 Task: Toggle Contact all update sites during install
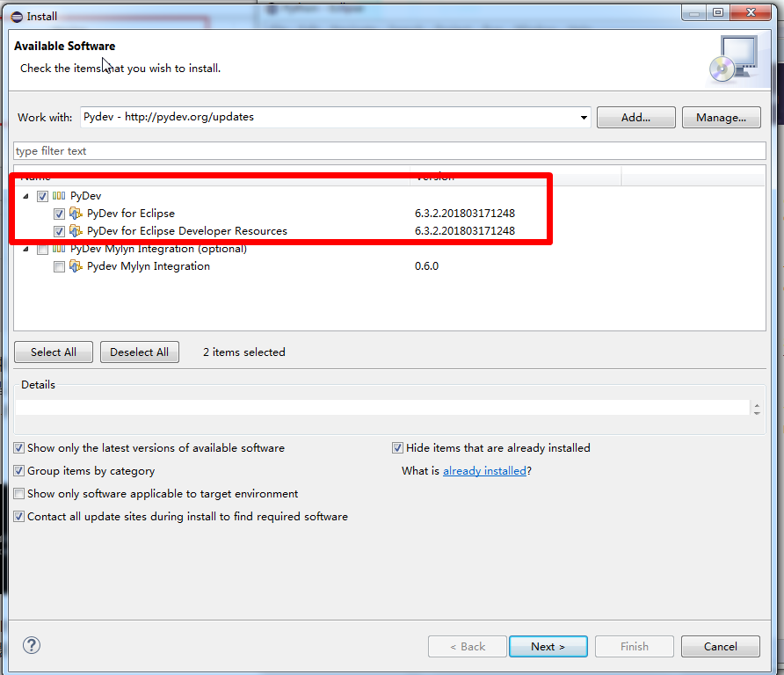click(19, 517)
